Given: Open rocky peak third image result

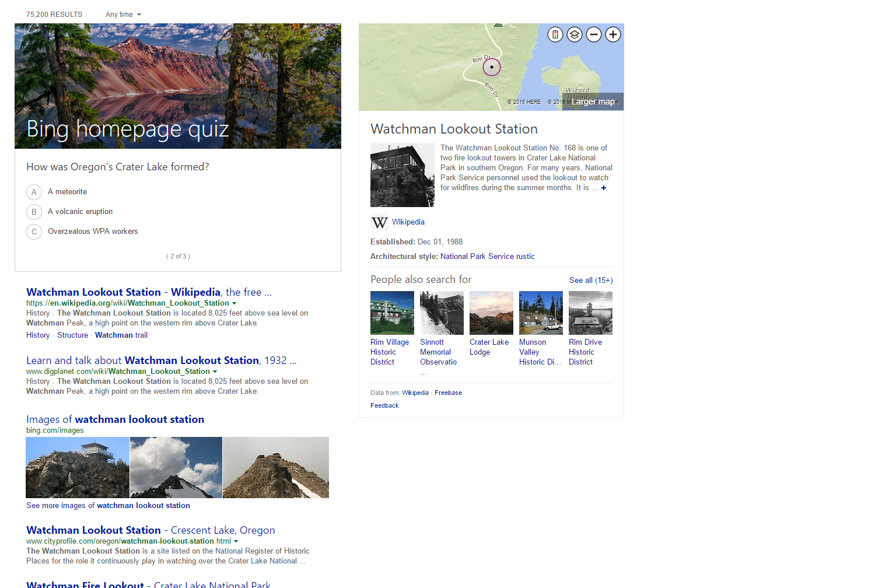Looking at the screenshot, I should (x=276, y=468).
